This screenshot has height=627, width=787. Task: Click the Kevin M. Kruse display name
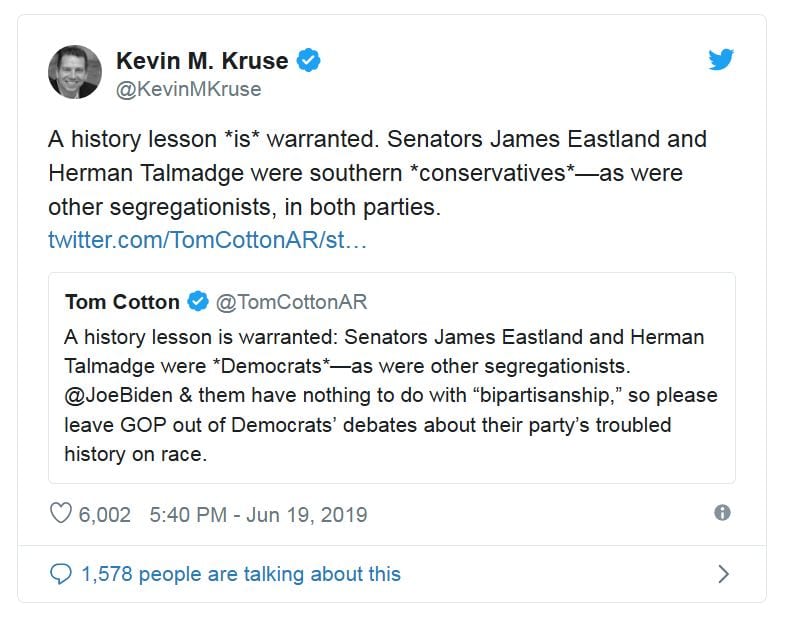point(202,61)
